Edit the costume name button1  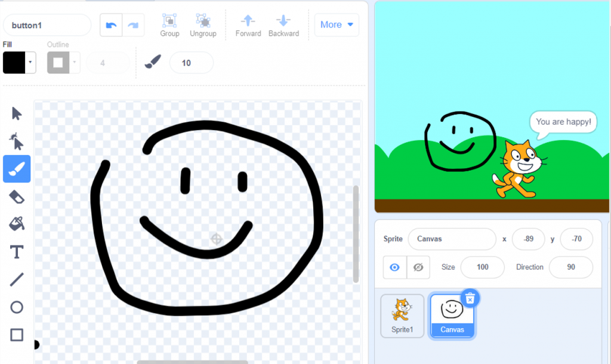47,25
